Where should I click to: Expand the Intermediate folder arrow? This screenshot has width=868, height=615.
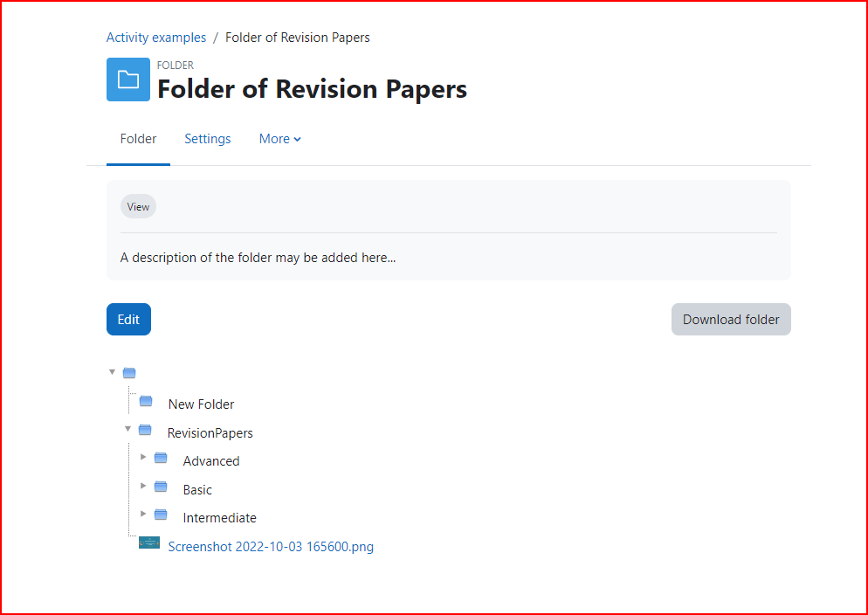[x=143, y=515]
